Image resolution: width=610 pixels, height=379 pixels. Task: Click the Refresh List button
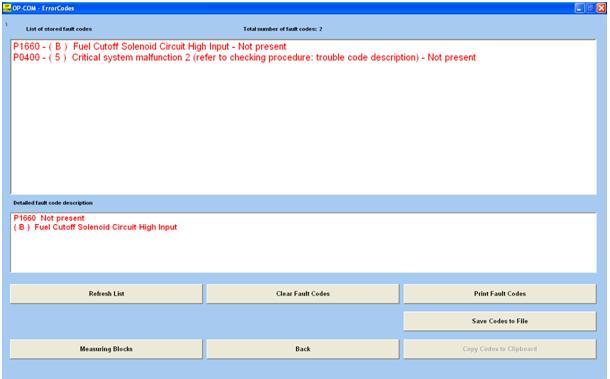(106, 294)
